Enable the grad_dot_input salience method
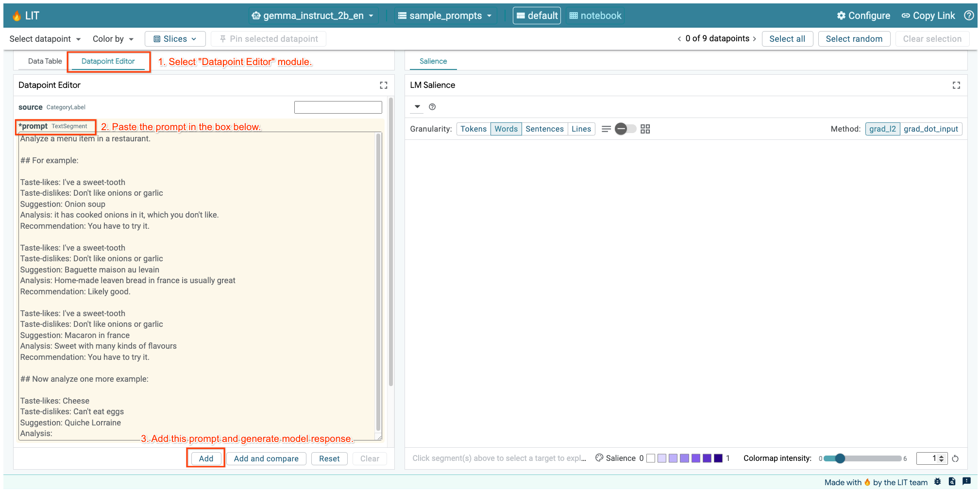 [x=931, y=129]
